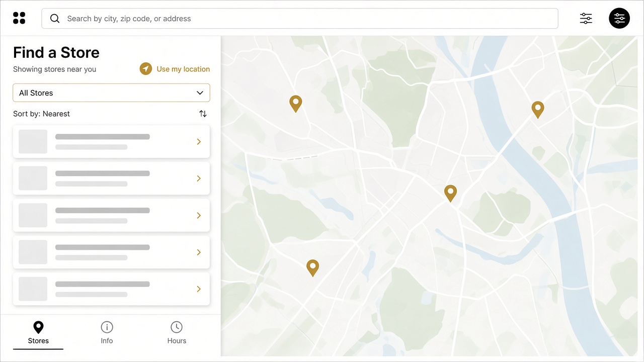Switch to the Hours tab
Image resolution: width=644 pixels, height=362 pixels.
(177, 333)
